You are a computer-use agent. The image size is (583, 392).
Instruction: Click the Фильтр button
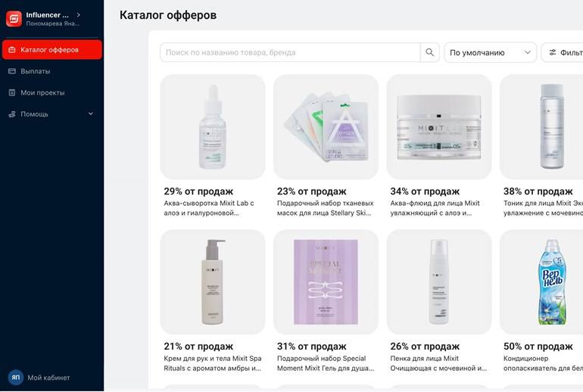[562, 52]
